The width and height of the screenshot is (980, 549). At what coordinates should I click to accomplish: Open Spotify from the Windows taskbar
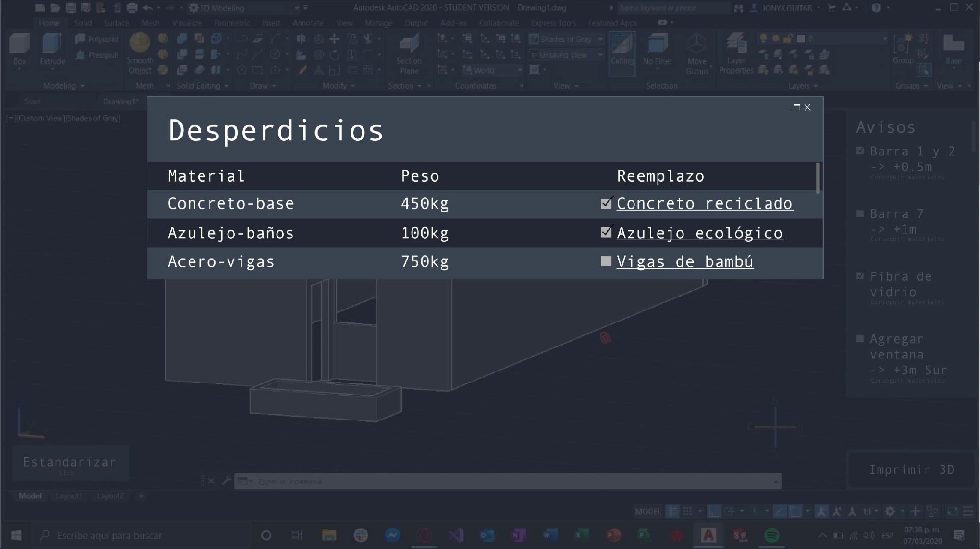point(772,535)
